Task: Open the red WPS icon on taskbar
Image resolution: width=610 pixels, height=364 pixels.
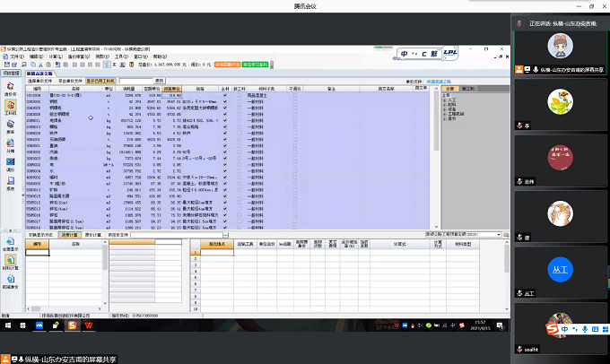Action: [89, 325]
